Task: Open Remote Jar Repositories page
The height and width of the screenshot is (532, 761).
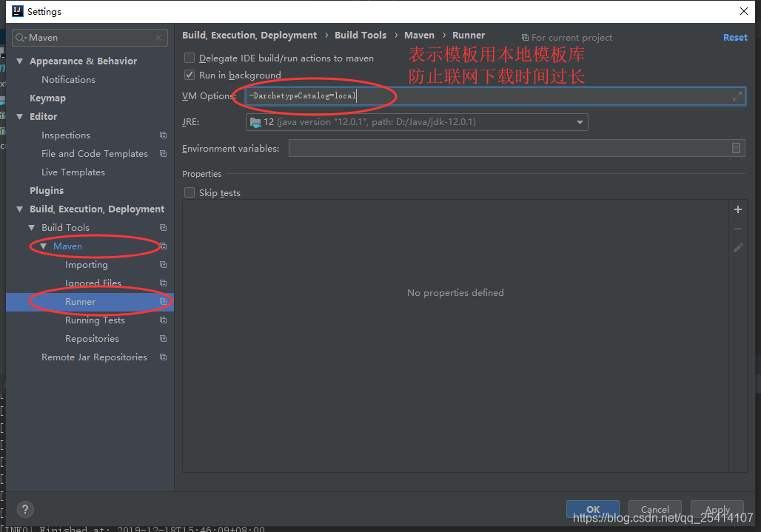Action: pyautogui.click(x=94, y=357)
